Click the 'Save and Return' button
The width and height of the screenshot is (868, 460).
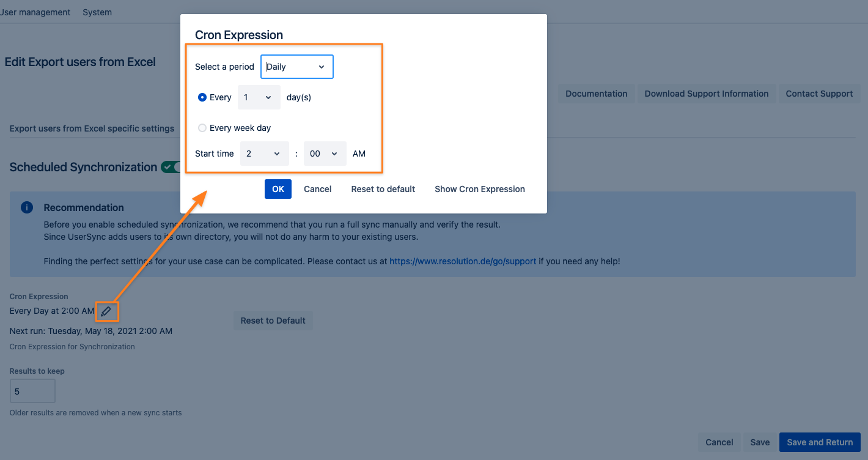[819, 442]
